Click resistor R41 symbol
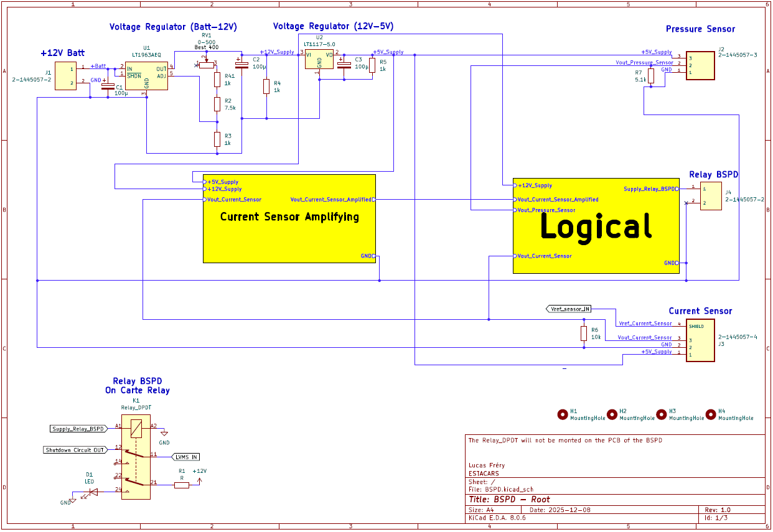 (217, 80)
